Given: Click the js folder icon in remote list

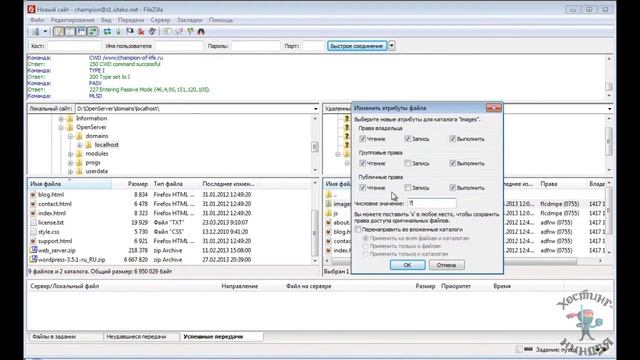Looking at the screenshot, I should tap(329, 213).
